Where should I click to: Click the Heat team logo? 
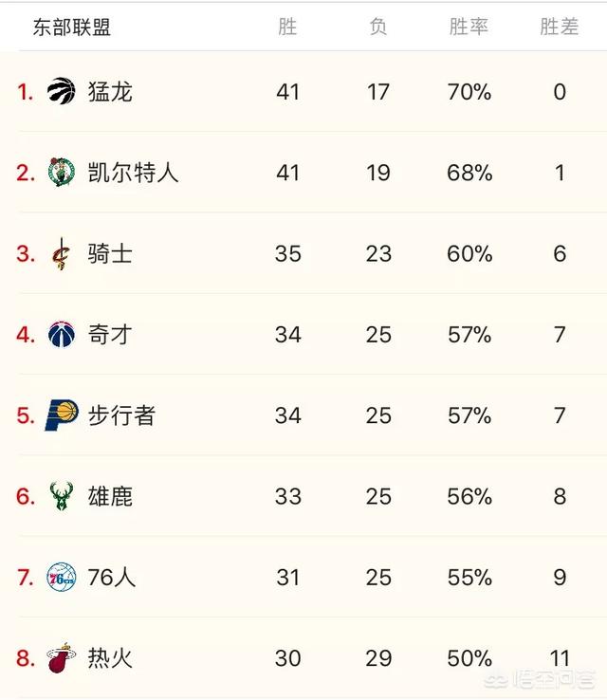[61, 658]
